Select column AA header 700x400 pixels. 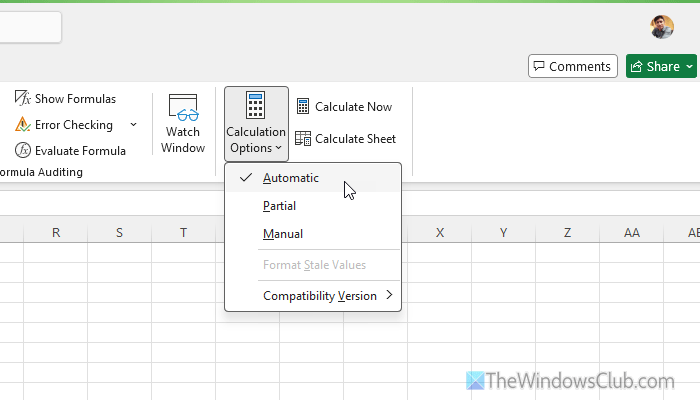coord(631,233)
